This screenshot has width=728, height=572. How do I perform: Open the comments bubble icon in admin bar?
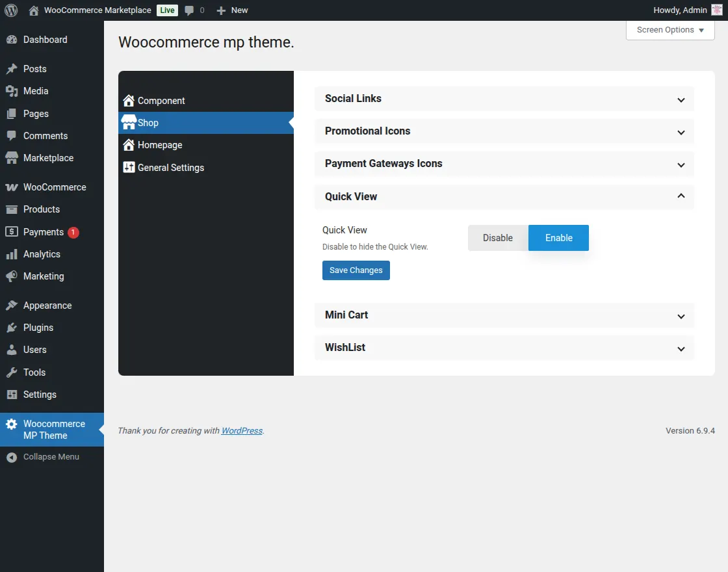tap(189, 10)
